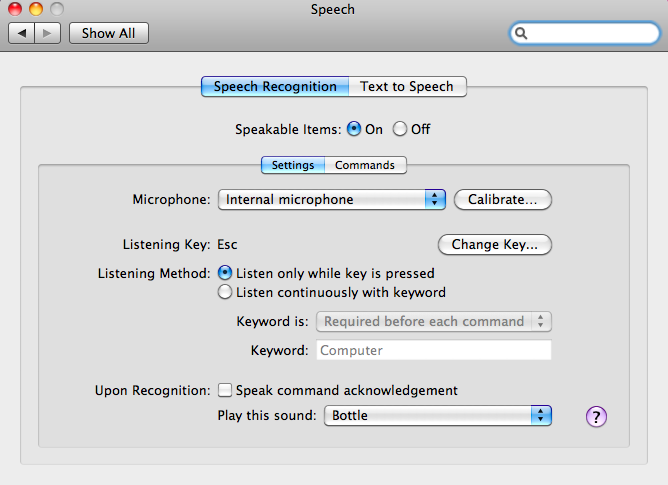Switch to the Settings tab
Screen dimensions: 668x485
coord(292,166)
